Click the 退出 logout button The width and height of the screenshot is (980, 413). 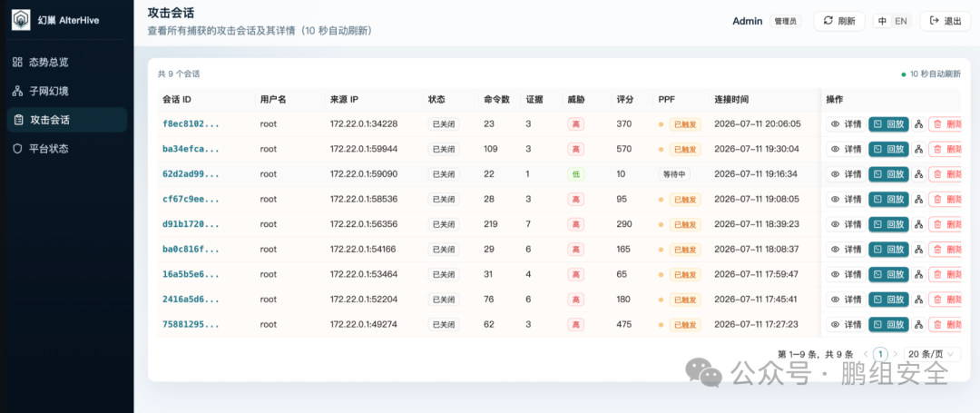(945, 21)
